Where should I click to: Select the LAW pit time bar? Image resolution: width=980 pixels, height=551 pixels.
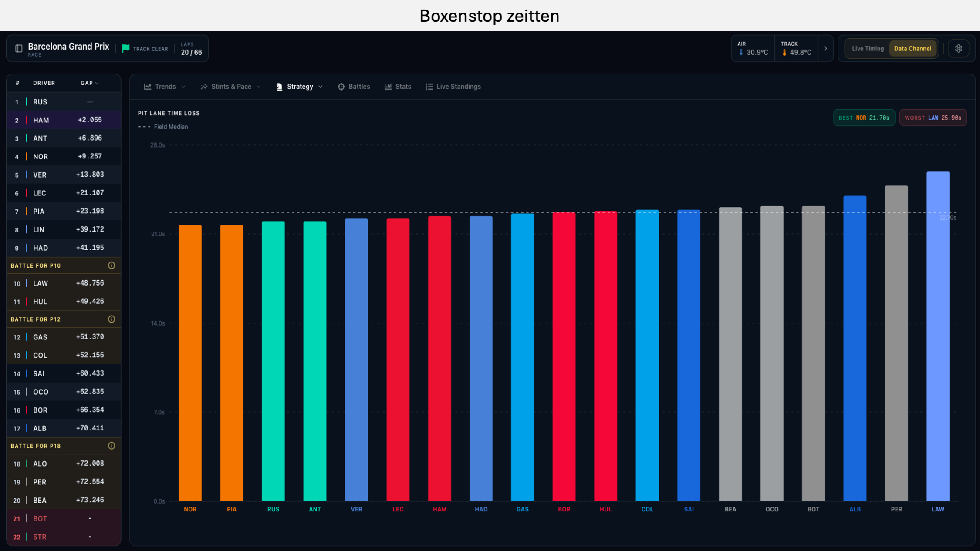click(938, 336)
